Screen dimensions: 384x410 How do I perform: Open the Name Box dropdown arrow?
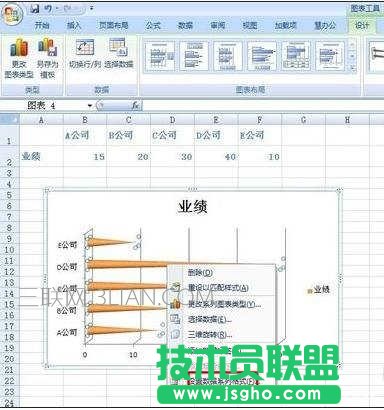click(90, 106)
